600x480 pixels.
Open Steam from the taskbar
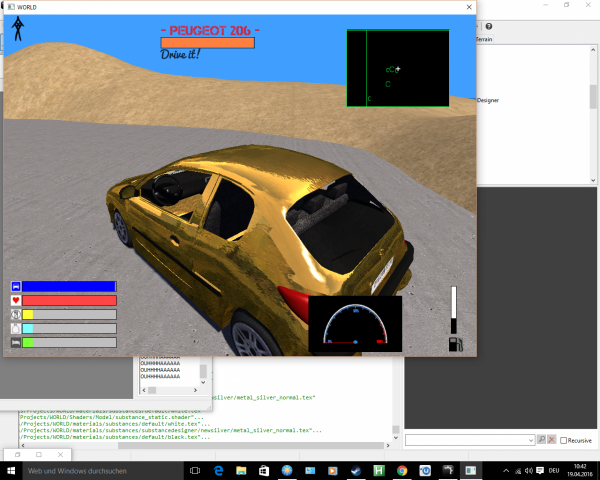(356, 470)
